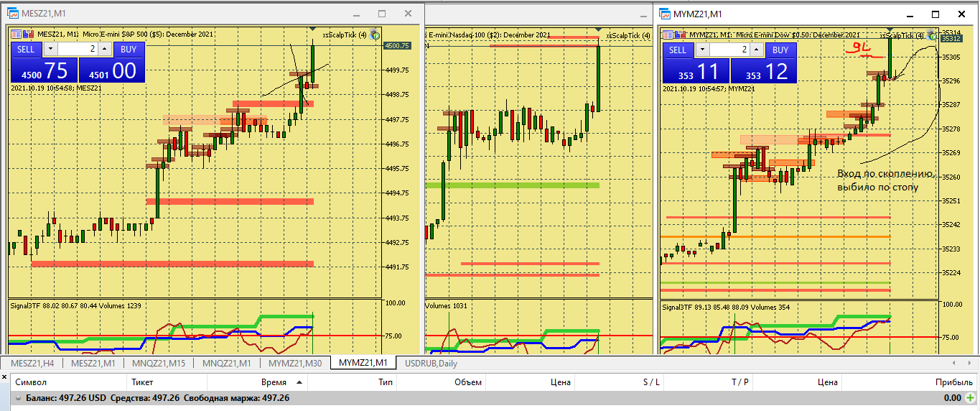
Task: Select the MYMZ21,M1 chart tab
Action: click(363, 363)
